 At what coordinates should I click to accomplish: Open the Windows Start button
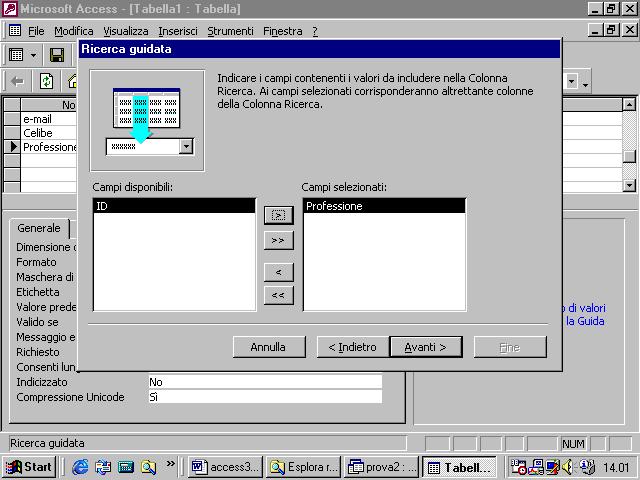coord(29,467)
